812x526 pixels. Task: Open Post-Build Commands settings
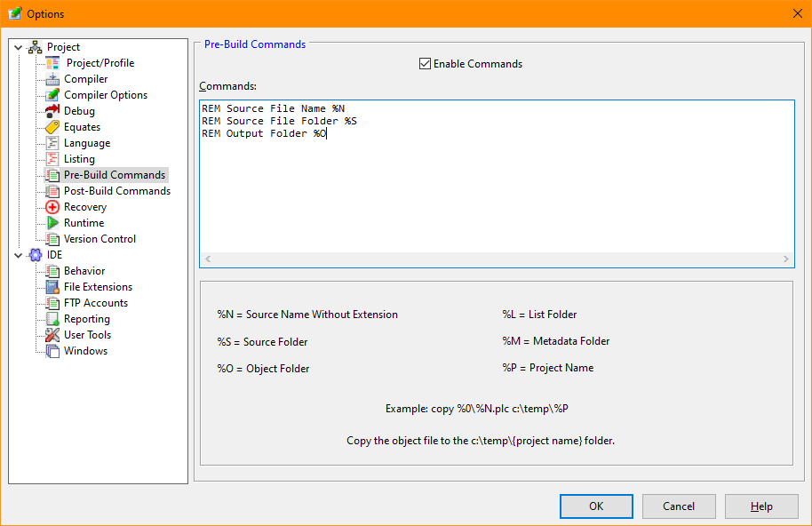tap(116, 191)
